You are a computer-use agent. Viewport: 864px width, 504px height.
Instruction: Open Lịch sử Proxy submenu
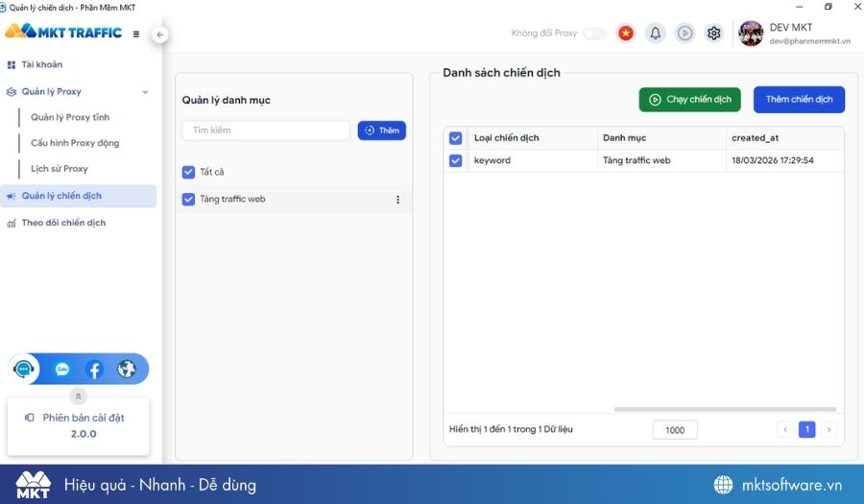[x=60, y=169]
